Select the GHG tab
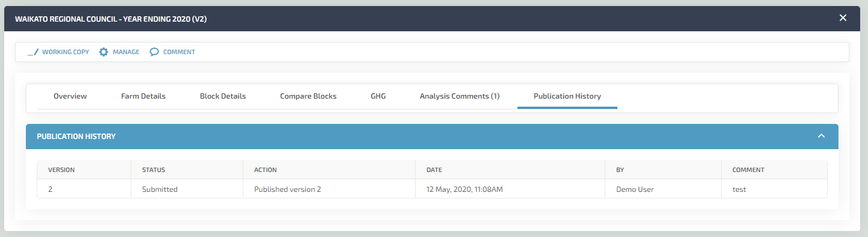Image resolution: width=868 pixels, height=237 pixels. click(378, 96)
